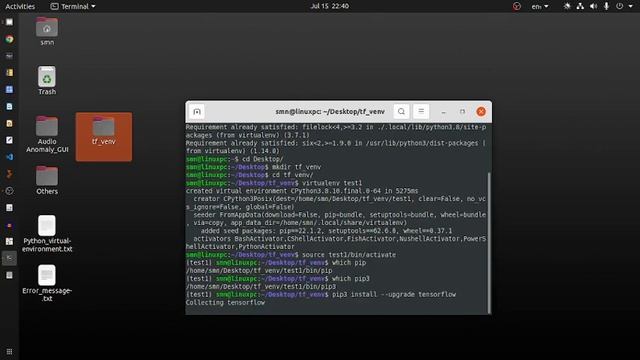Click the 'Collecting tensorflow' output line
The height and width of the screenshot is (360, 640).
coord(225,302)
